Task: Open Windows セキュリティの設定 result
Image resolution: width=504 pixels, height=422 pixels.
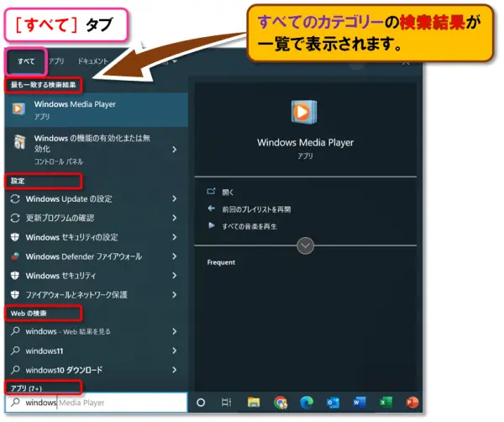Action: pos(97,237)
